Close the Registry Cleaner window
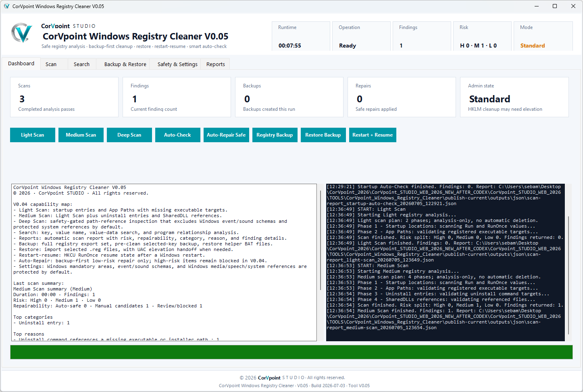Image resolution: width=583 pixels, height=392 pixels. pyautogui.click(x=573, y=6)
